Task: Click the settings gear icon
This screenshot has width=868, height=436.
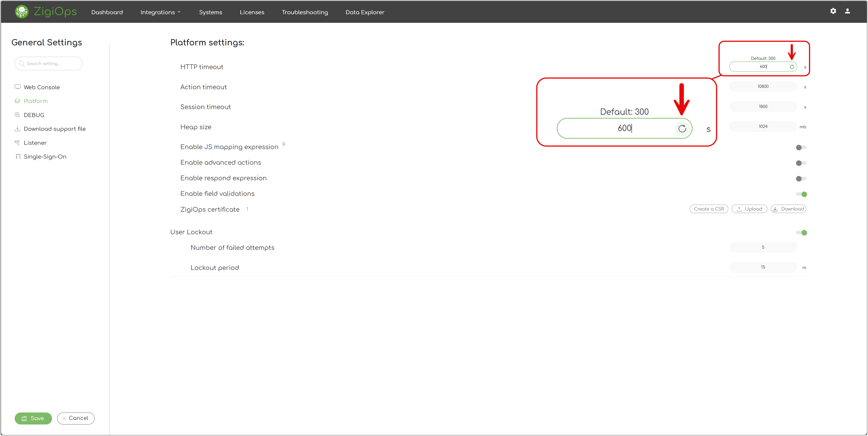Action: pos(833,11)
